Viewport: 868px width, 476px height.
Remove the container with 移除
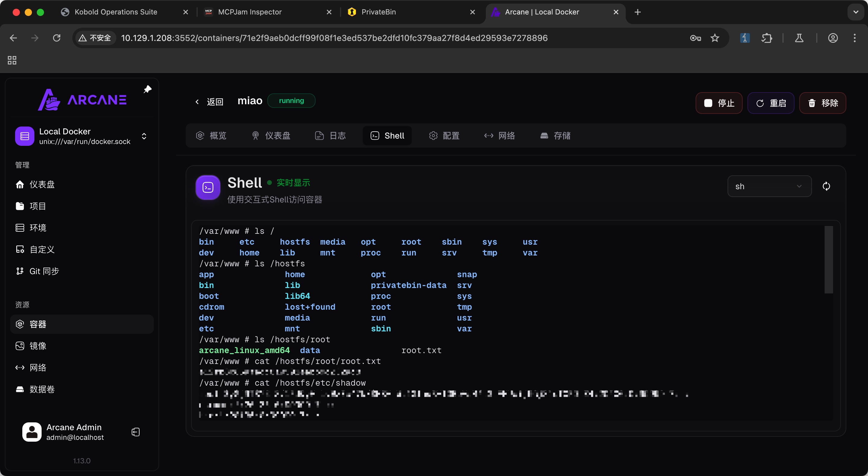[822, 103]
